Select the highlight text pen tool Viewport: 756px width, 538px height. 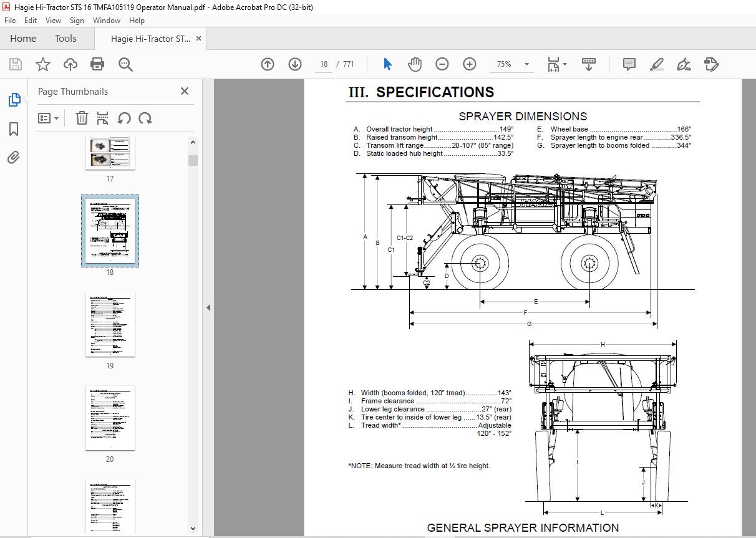656,64
